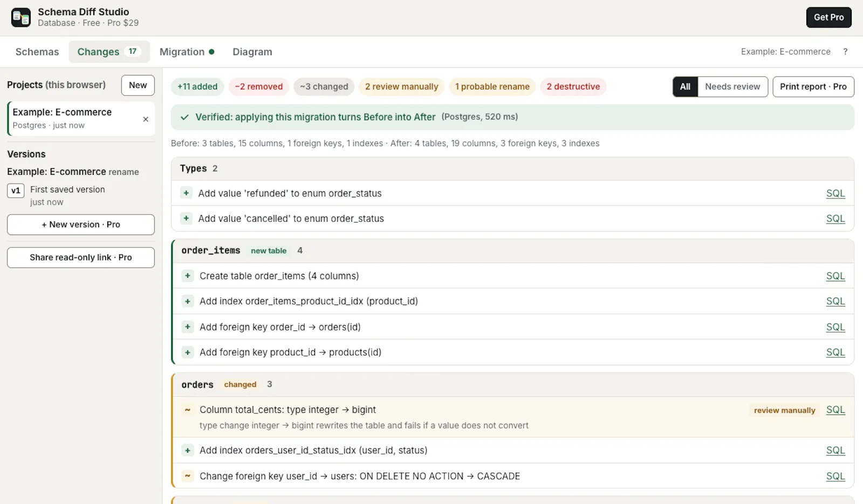Click plus icon beside Add value 'cancelled'
The width and height of the screenshot is (863, 504).
pos(186,218)
